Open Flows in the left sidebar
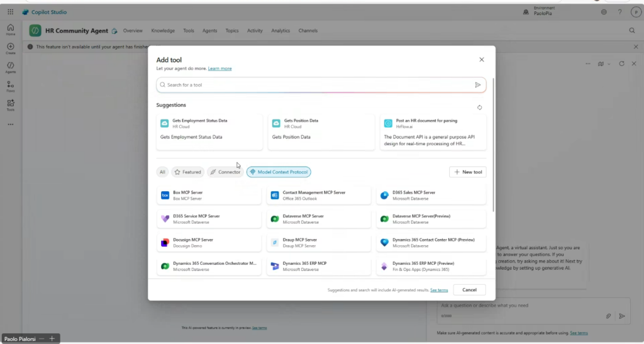Viewport: 644px width, 344px height. (11, 86)
